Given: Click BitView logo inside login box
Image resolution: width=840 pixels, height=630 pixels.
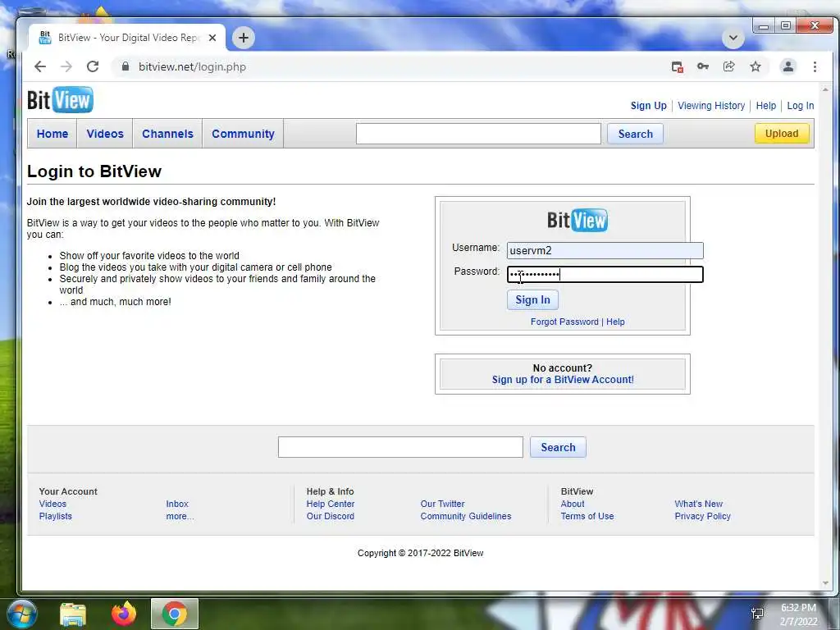Looking at the screenshot, I should point(577,220).
